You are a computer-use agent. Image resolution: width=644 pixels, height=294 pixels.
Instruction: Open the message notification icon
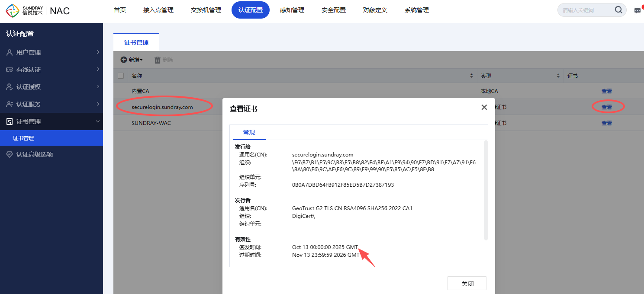[638, 10]
